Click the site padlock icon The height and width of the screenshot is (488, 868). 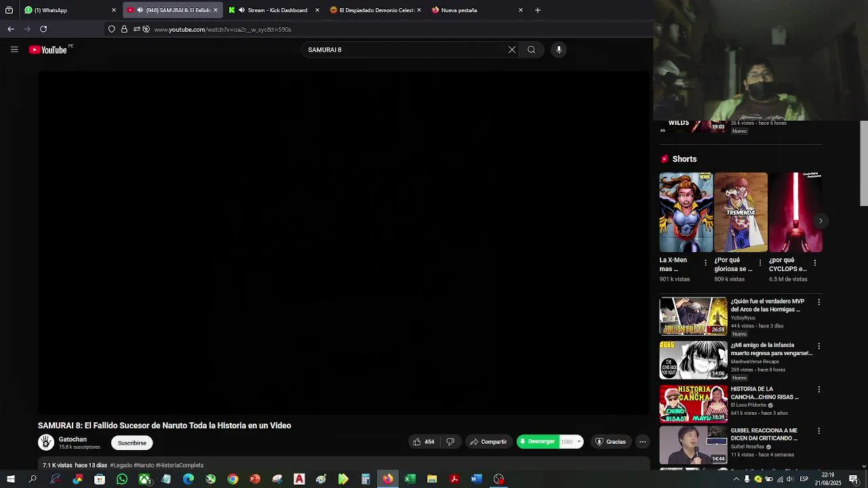click(x=124, y=29)
